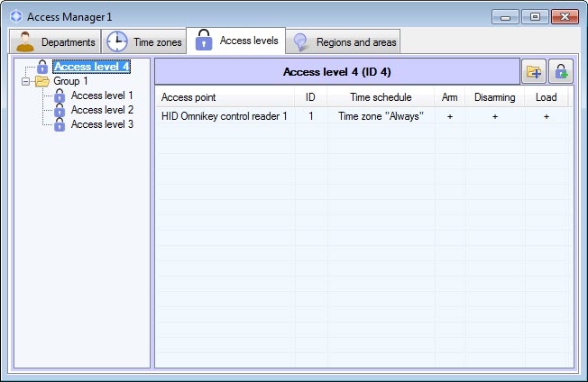
Task: Click the Access point column header
Action: point(225,97)
